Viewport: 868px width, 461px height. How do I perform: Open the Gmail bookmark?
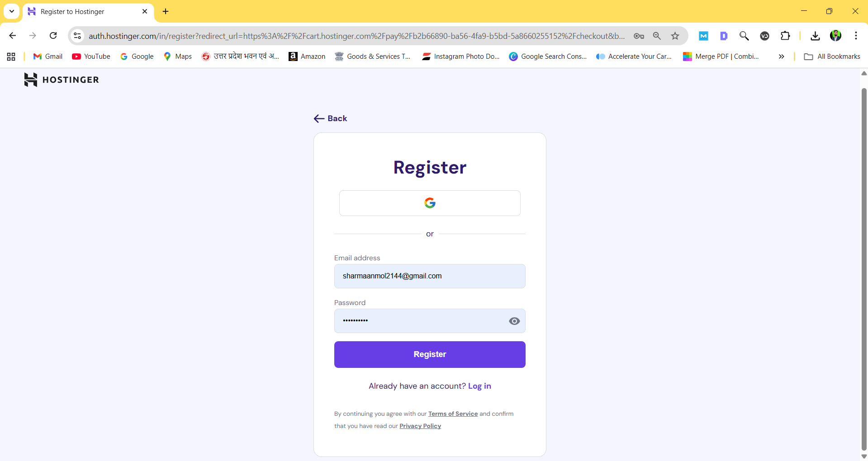coord(47,56)
